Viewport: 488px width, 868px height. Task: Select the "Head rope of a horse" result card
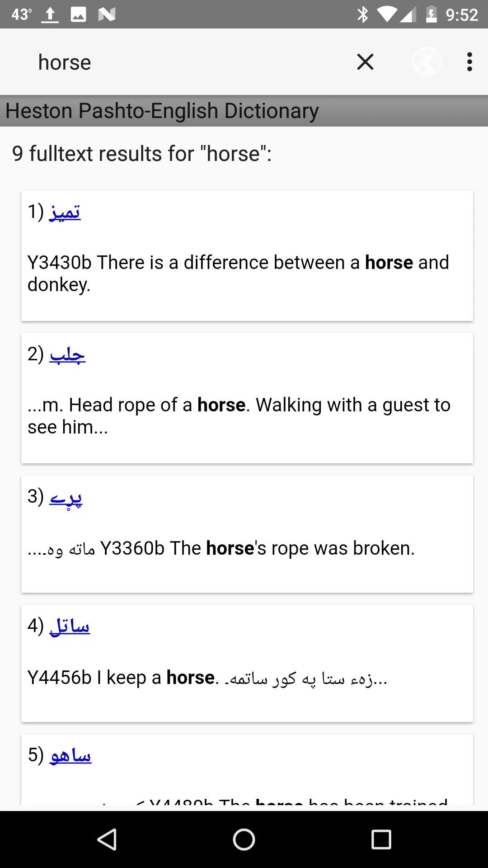247,398
